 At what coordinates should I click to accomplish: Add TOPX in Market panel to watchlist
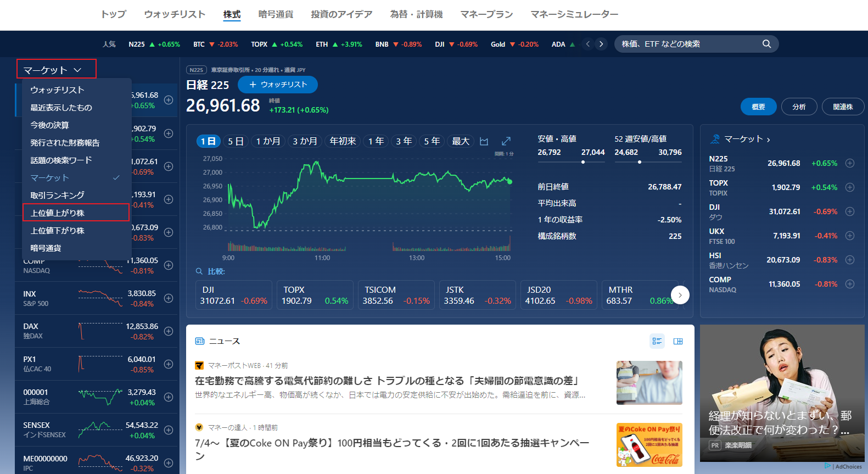tap(850, 187)
